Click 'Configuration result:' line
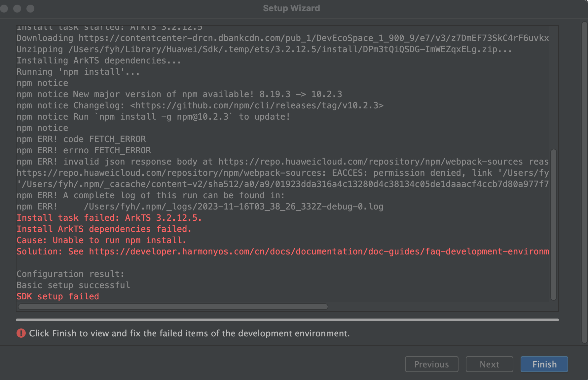This screenshot has height=380, width=588. tap(70, 274)
